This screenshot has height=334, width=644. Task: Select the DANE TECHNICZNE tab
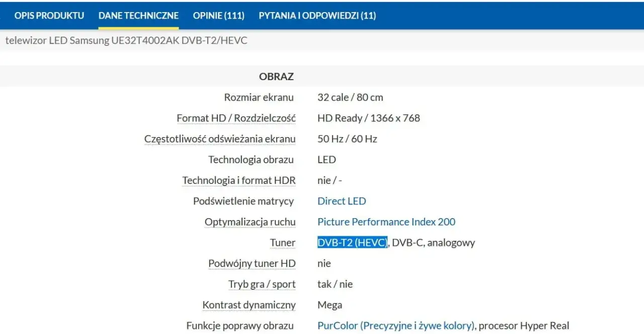[138, 16]
